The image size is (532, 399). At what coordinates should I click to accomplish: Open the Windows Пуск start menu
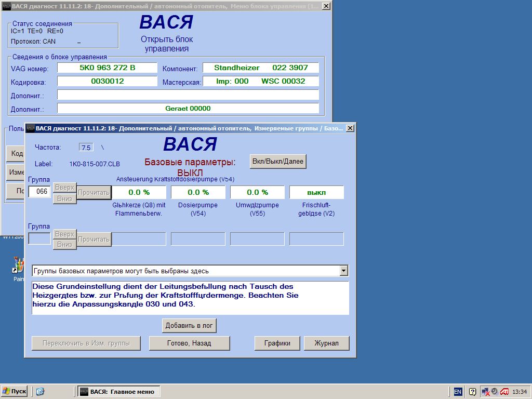[14, 392]
